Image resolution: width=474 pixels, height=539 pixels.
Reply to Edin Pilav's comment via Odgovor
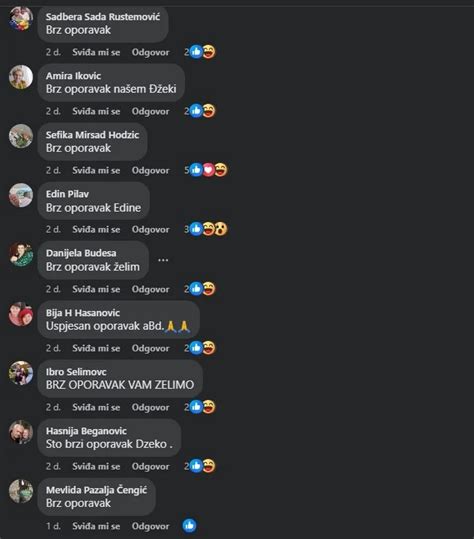tap(151, 229)
